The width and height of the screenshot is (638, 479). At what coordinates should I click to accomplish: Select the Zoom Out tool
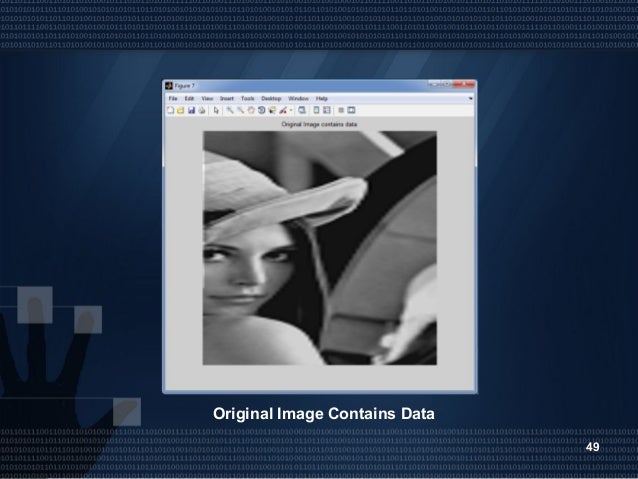tap(241, 110)
